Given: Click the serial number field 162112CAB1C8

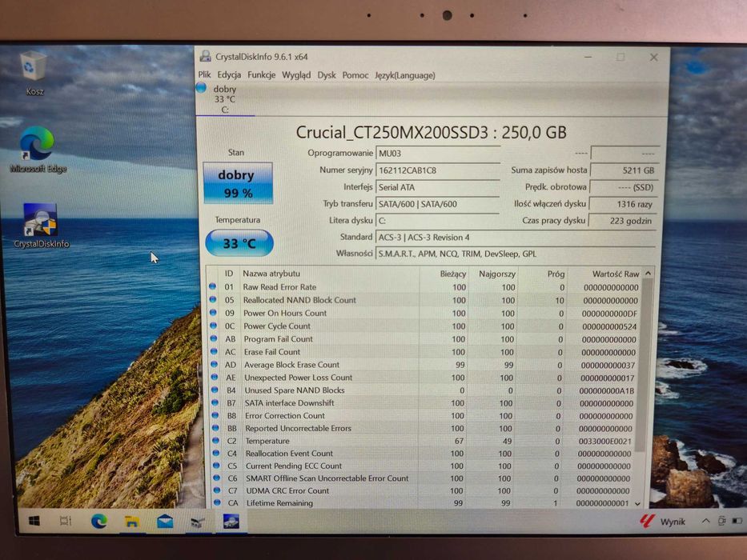Looking at the screenshot, I should (437, 170).
